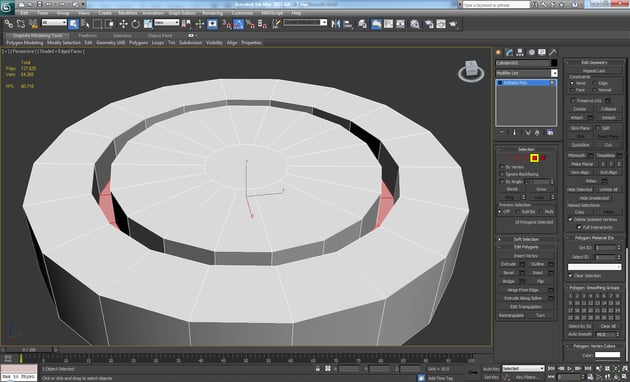Activate the Select and Move tool
This screenshot has height=382, width=630.
tap(123, 24)
